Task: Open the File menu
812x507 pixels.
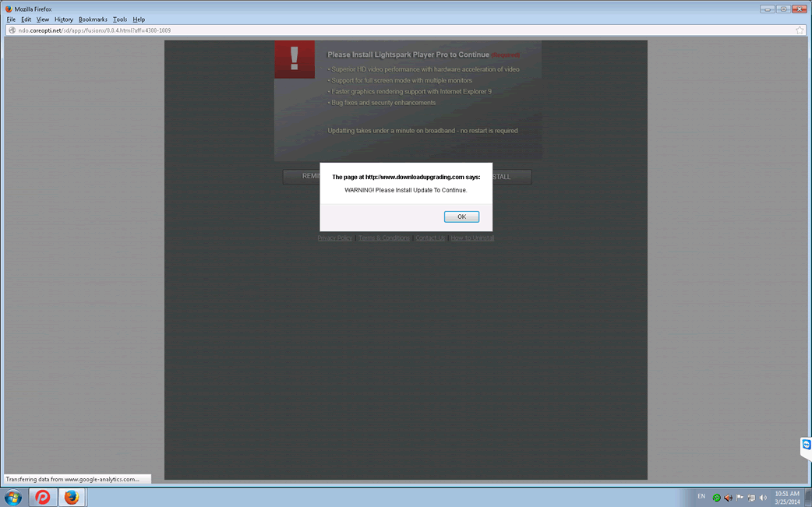Action: [x=11, y=19]
